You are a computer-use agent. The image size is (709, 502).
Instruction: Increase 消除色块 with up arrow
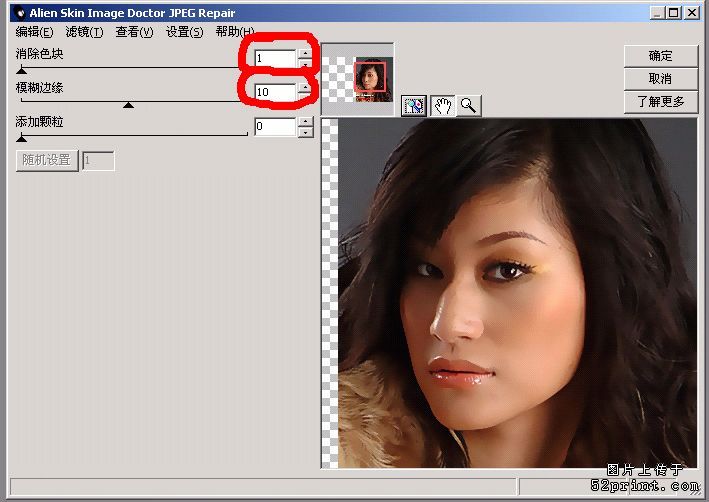pyautogui.click(x=306, y=53)
